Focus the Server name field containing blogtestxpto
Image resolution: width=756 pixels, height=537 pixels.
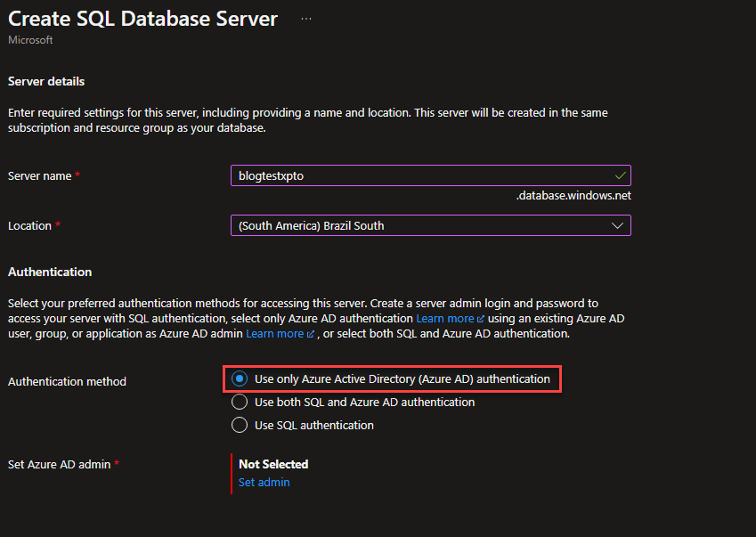[x=431, y=175]
